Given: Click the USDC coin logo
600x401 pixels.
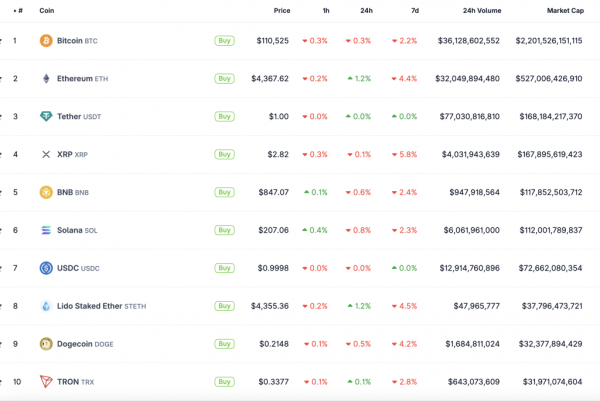Looking at the screenshot, I should 46,268.
